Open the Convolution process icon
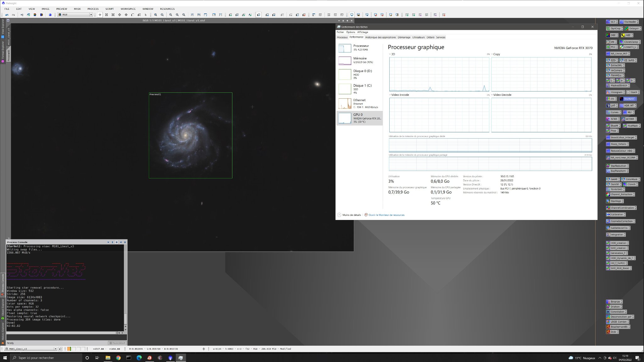Image resolution: width=644 pixels, height=362 pixels. tap(616, 312)
